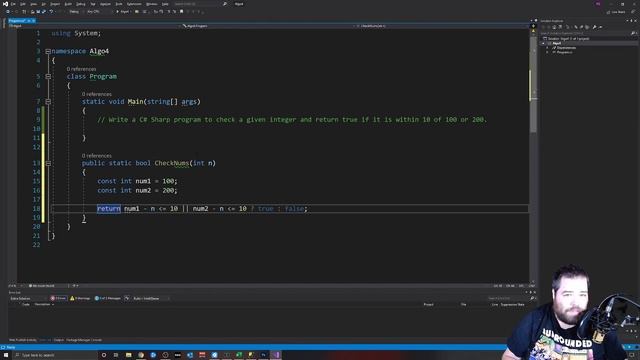
Task: Switch to the Web Publish Activity tab
Action: pyautogui.click(x=23, y=340)
